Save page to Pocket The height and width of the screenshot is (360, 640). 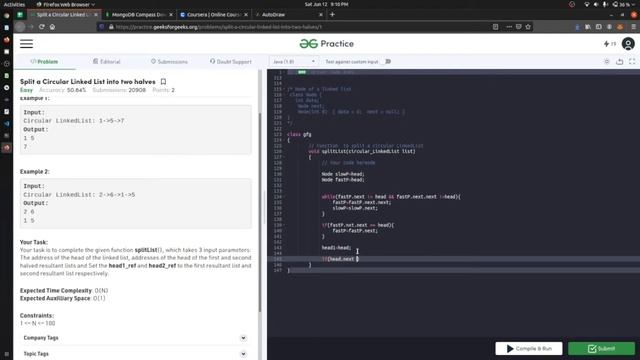(x=518, y=27)
